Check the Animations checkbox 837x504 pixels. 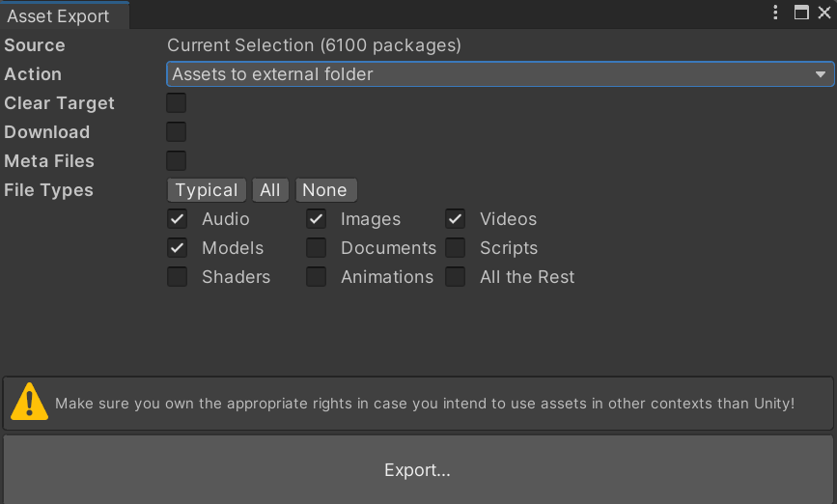316,276
